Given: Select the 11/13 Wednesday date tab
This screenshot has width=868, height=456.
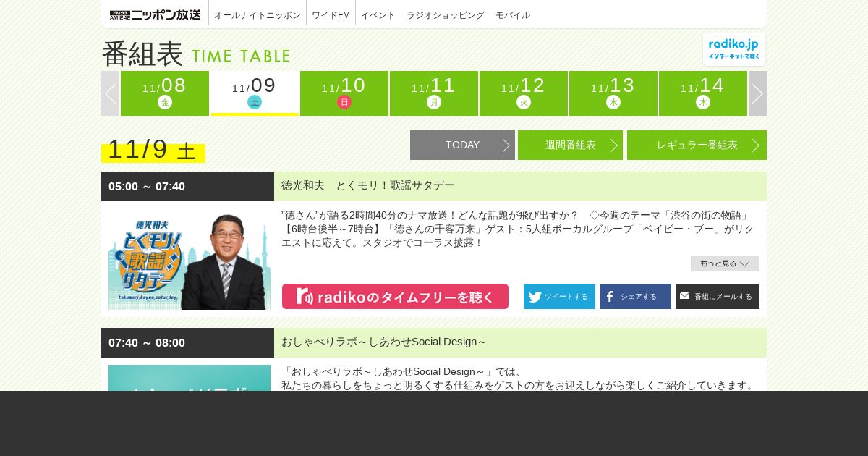Looking at the screenshot, I should point(613,93).
